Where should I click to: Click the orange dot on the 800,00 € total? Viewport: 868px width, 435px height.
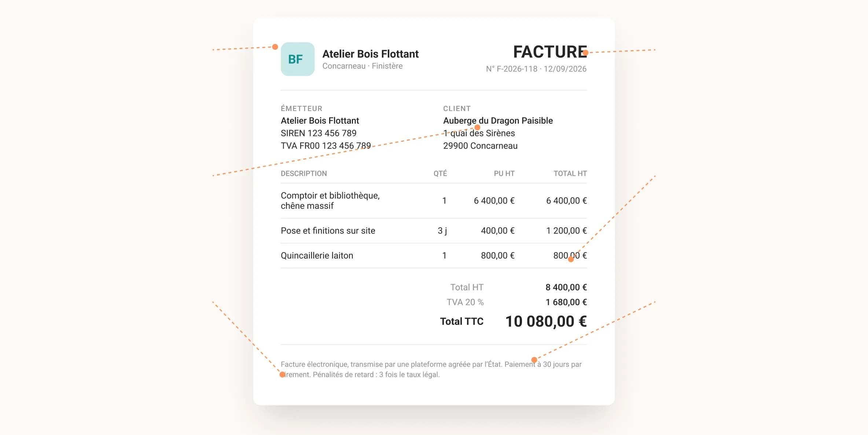[x=571, y=259]
